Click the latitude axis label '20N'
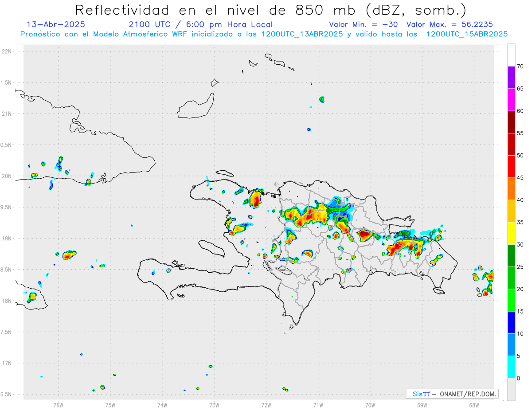The image size is (532, 411). (x=7, y=176)
